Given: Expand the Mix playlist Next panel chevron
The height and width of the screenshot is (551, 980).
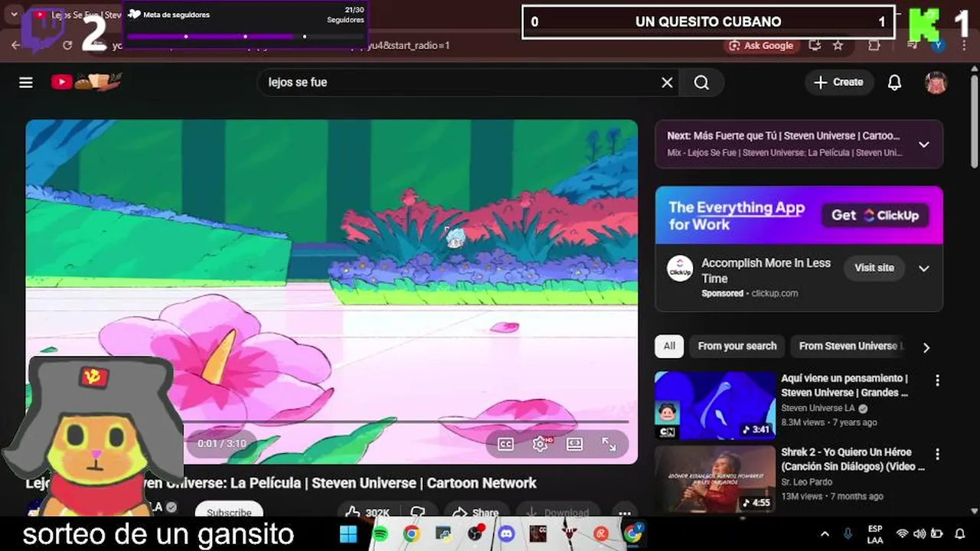Looking at the screenshot, I should [x=924, y=144].
